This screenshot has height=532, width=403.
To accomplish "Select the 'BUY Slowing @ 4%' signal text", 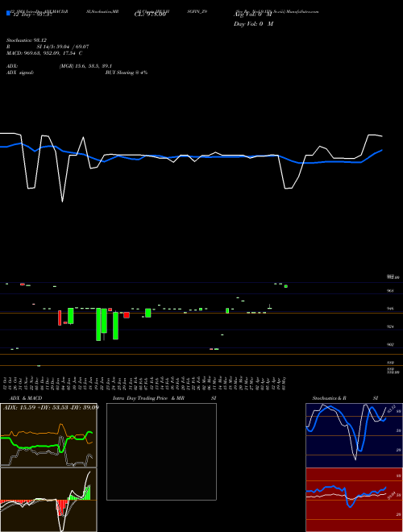I will pyautogui.click(x=127, y=73).
